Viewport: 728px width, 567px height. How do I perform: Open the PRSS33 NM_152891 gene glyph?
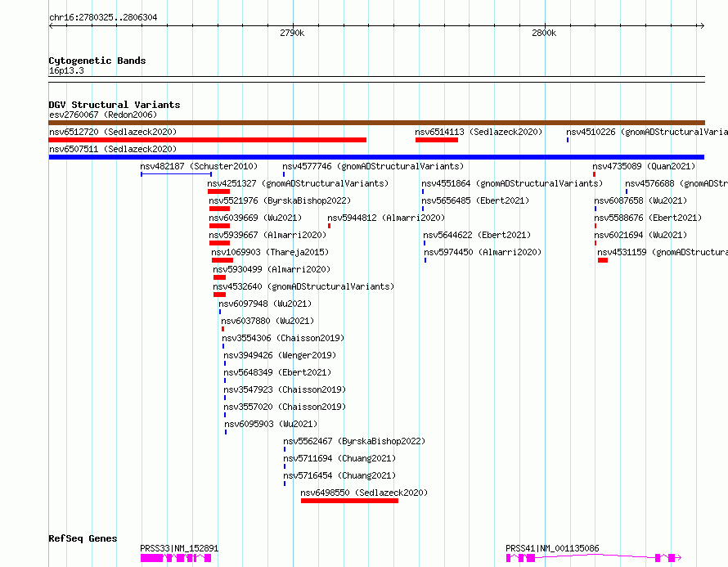(x=176, y=558)
